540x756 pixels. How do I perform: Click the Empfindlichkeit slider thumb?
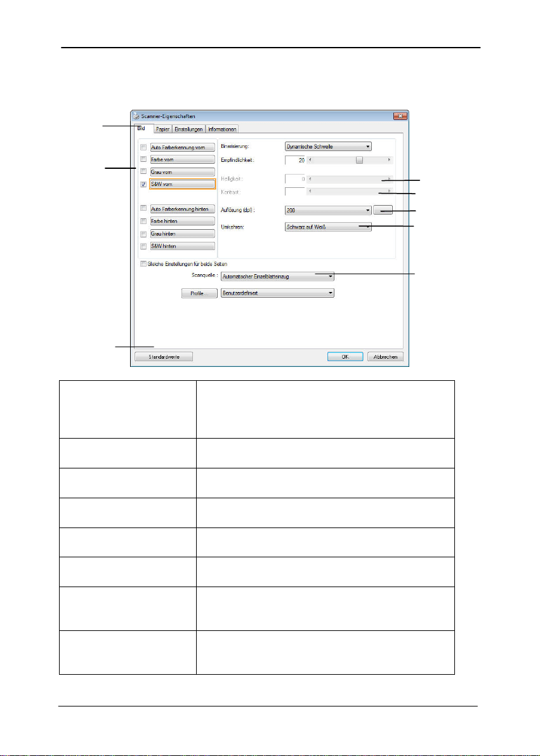tap(359, 159)
